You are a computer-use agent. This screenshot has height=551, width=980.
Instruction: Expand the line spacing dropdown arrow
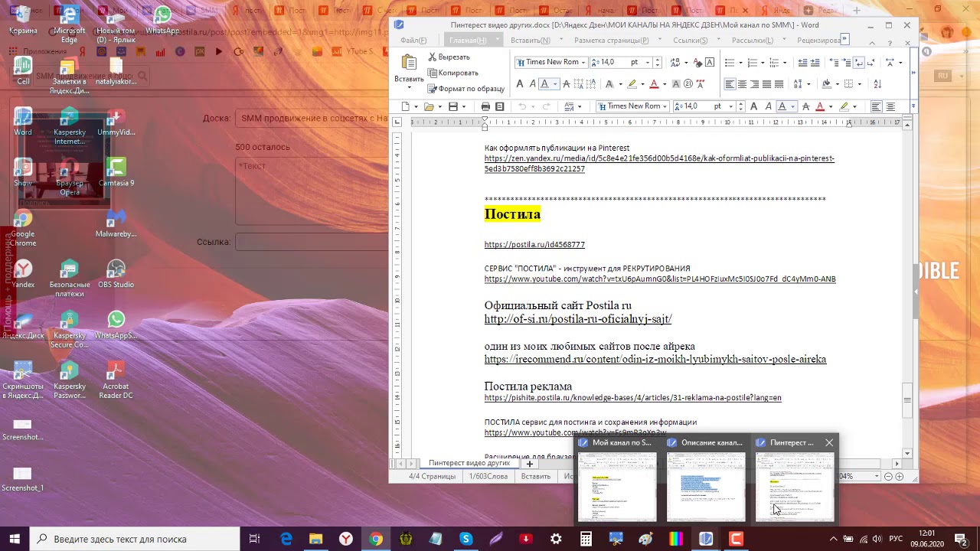pos(808,84)
